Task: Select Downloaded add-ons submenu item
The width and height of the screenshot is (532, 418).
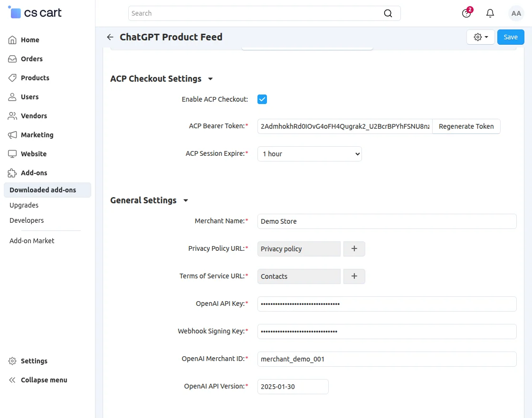Action: [47, 190]
